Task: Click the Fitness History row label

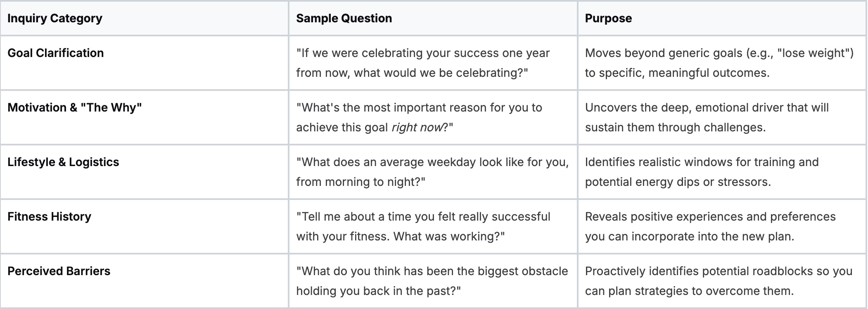Action: (x=49, y=216)
